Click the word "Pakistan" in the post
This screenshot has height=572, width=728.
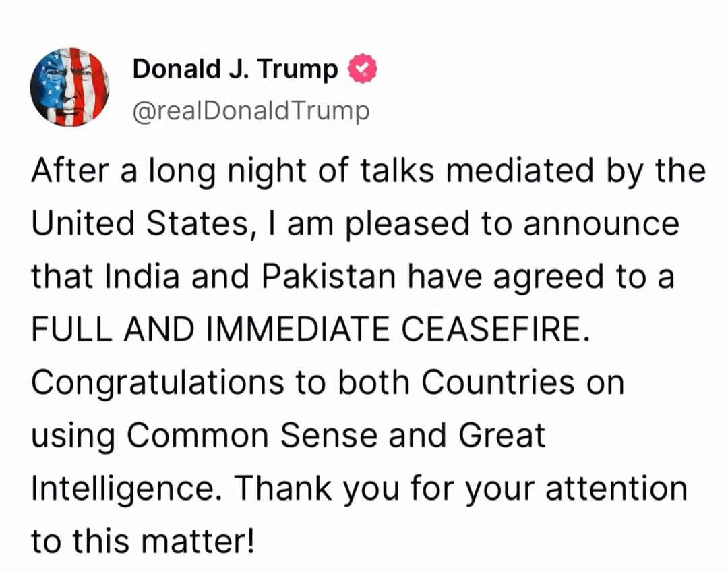329,276
